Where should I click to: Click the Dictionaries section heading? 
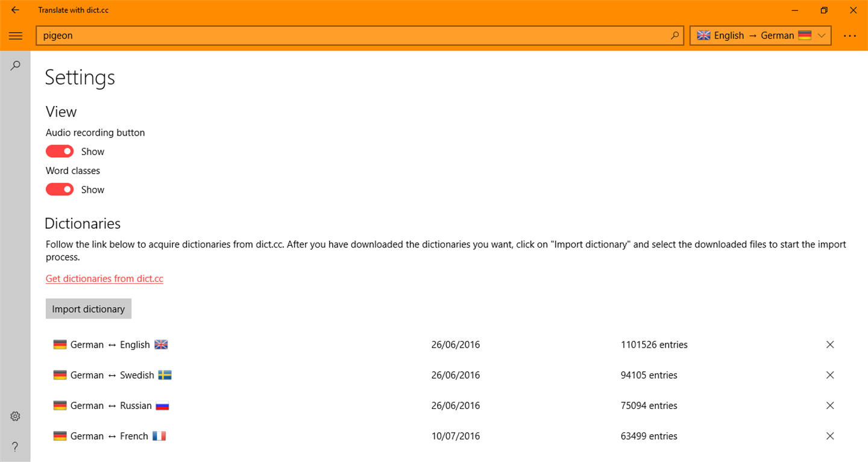point(83,223)
